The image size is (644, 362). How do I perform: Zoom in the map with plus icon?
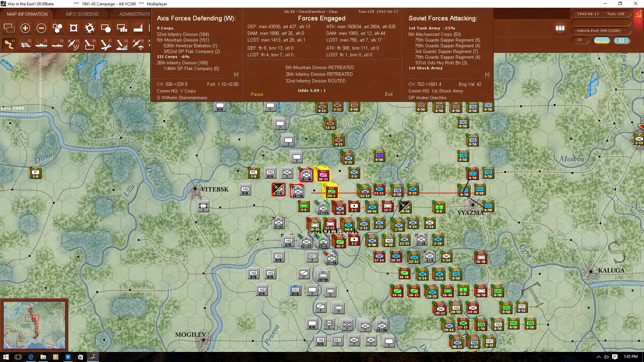tap(25, 28)
